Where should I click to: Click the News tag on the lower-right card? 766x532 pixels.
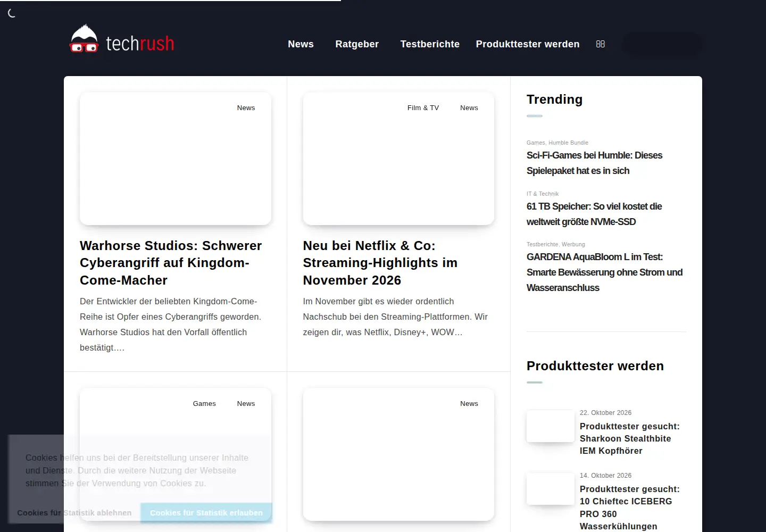coord(469,404)
